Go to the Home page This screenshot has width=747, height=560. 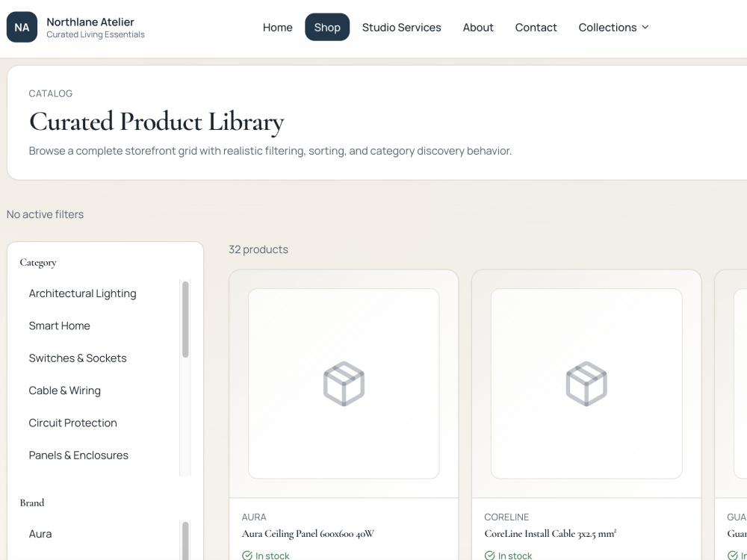point(278,27)
